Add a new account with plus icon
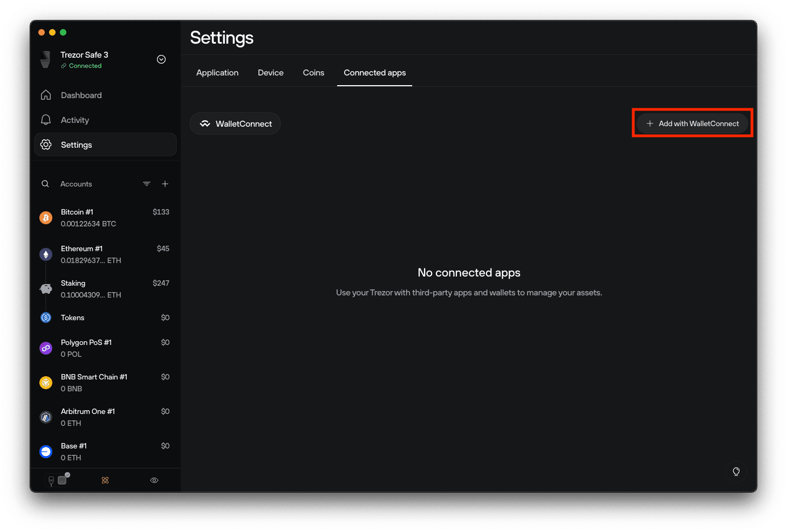 point(165,184)
